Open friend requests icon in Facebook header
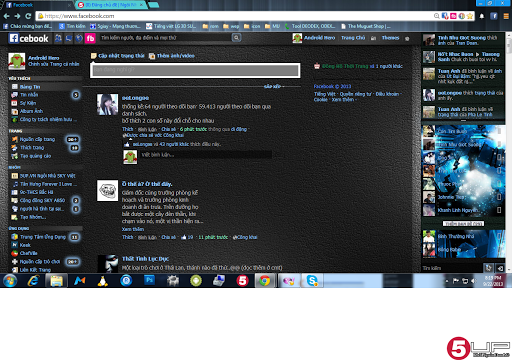 58,38
